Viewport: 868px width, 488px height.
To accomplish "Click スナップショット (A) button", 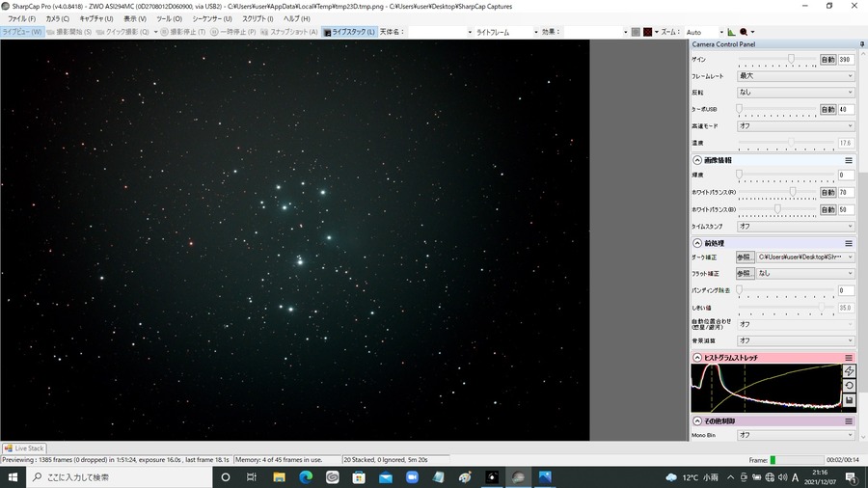I will point(289,32).
